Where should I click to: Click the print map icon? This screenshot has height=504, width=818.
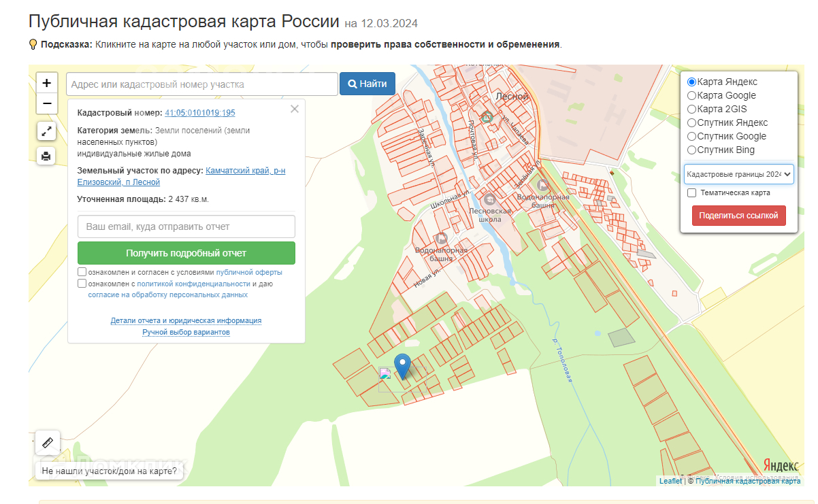[x=46, y=156]
